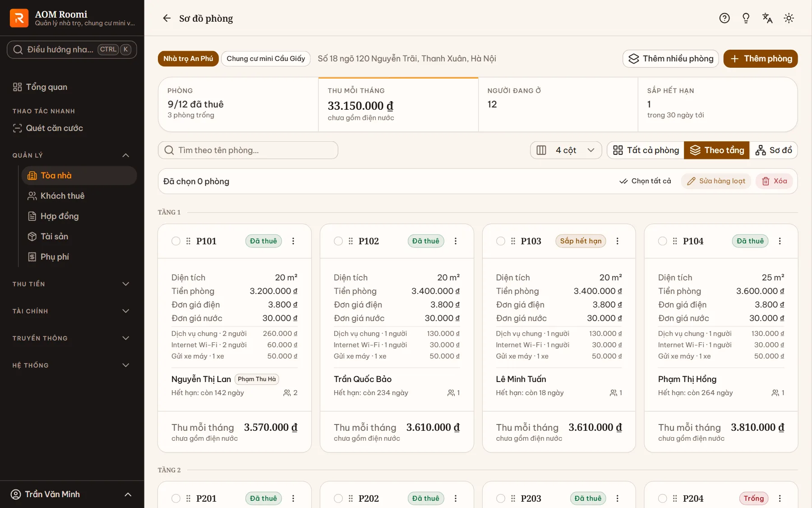
Task: Open the 4 cột column dropdown
Action: click(566, 150)
